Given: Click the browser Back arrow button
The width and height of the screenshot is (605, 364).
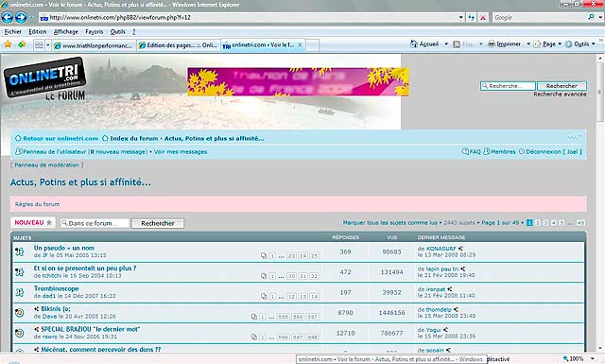Looking at the screenshot, I should (8, 17).
